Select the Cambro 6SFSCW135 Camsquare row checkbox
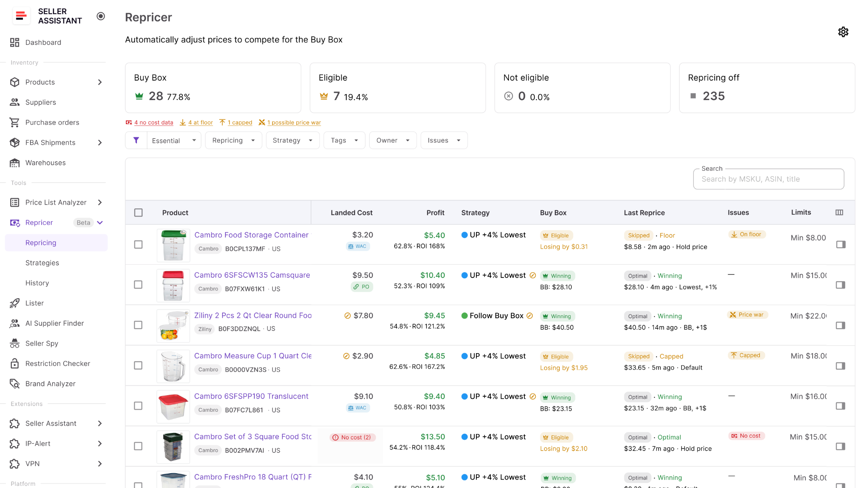This screenshot has width=868, height=488. coord(138,285)
